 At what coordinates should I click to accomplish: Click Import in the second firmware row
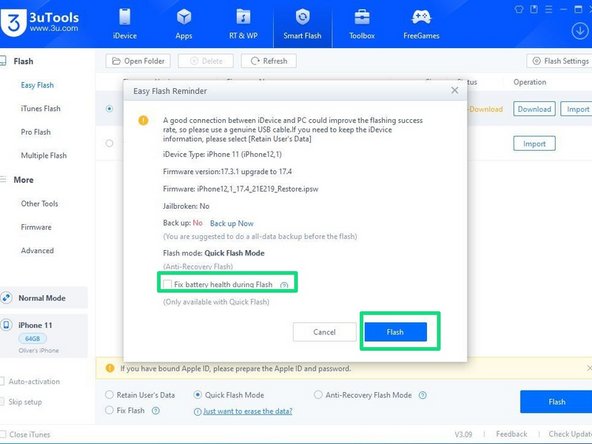[x=534, y=143]
